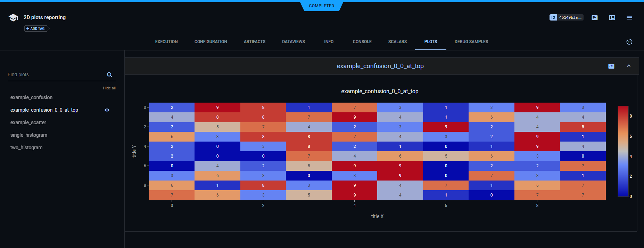The height and width of the screenshot is (248, 644).
Task: Go to the DEBUG SAMPLES tab
Action: (x=471, y=42)
